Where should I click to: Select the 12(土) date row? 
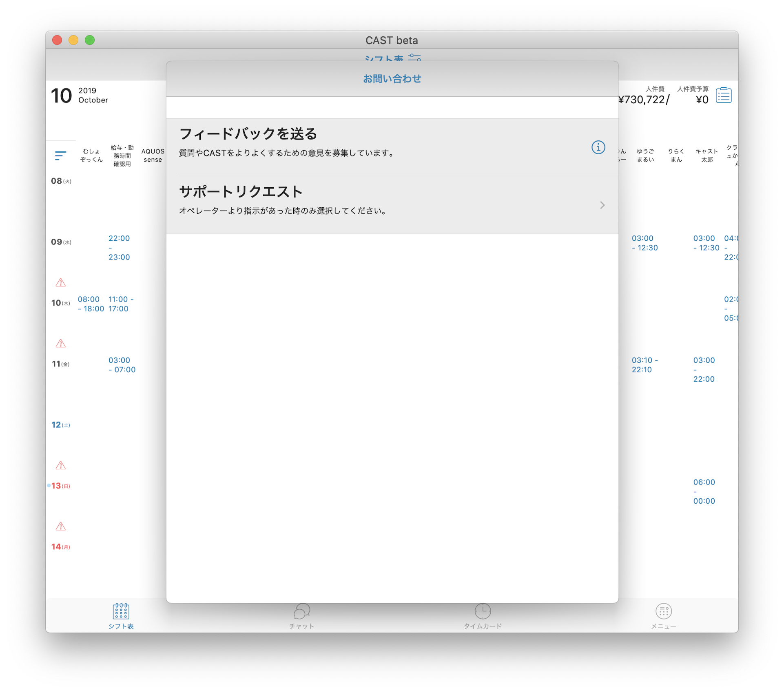[61, 425]
